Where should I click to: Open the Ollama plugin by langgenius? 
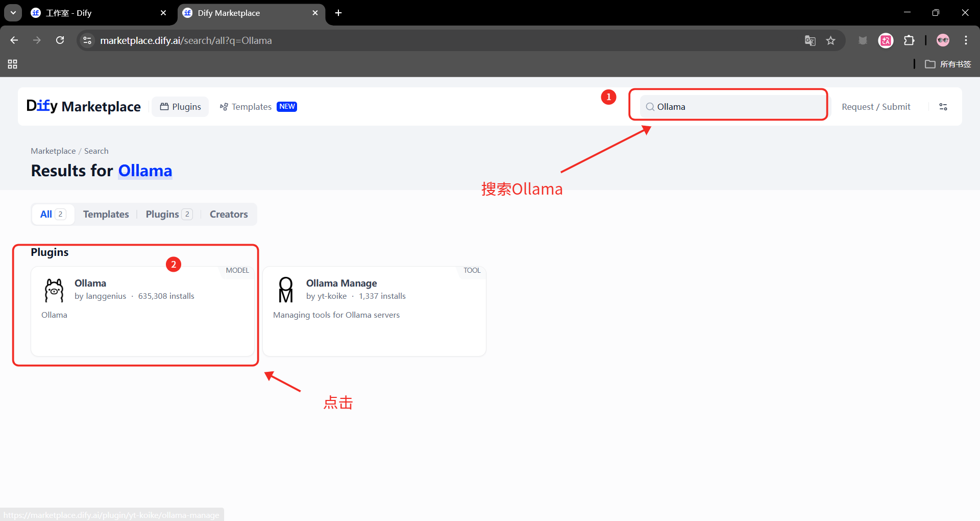[x=142, y=311]
